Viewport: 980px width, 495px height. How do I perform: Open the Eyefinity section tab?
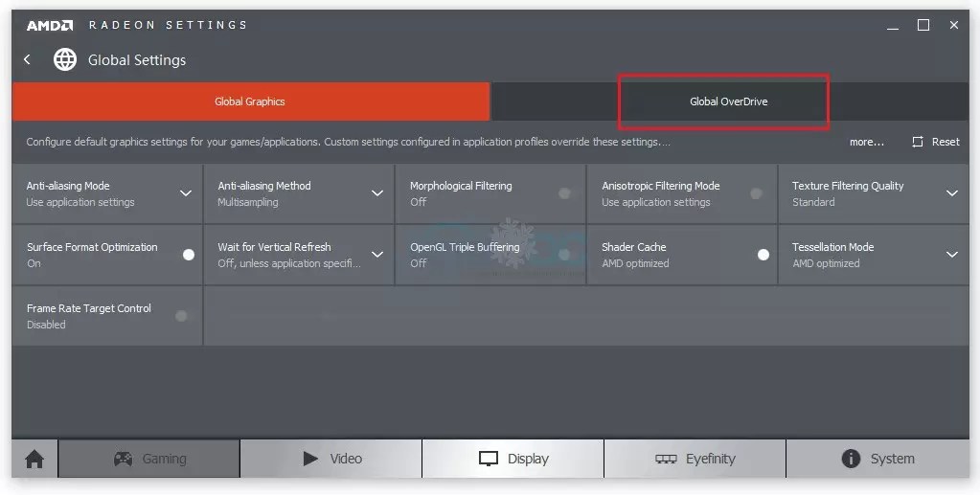coord(695,459)
